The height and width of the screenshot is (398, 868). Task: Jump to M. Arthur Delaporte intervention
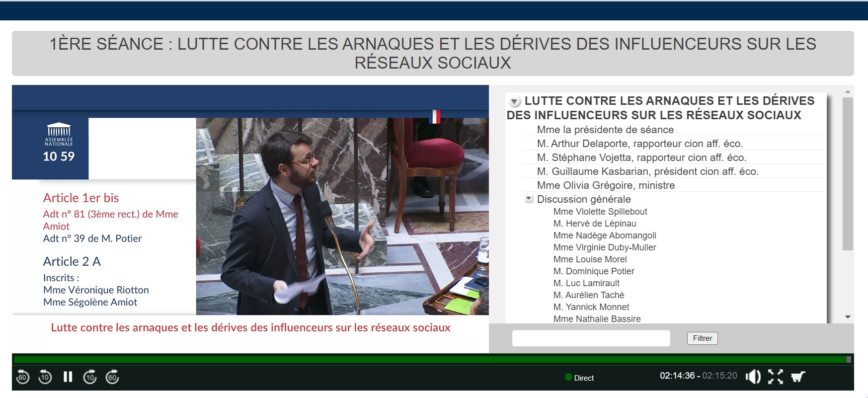point(640,144)
